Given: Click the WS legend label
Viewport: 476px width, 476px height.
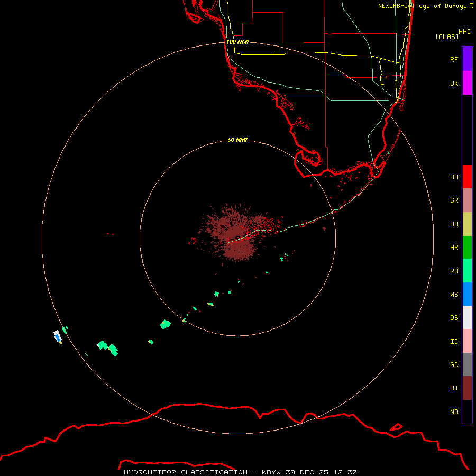Looking at the screenshot, I should (x=454, y=294).
